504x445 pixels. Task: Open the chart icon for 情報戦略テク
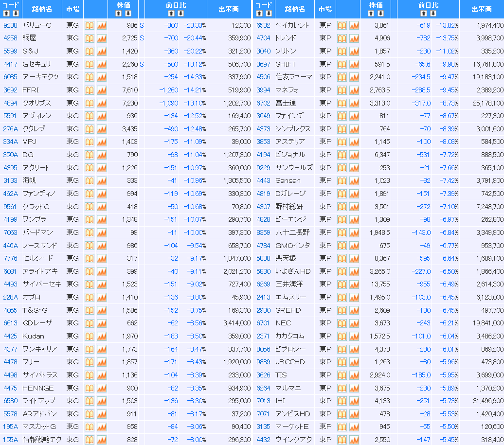(x=102, y=440)
